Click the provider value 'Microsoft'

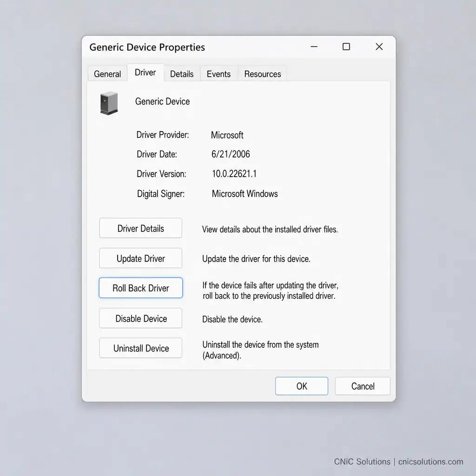coord(227,135)
